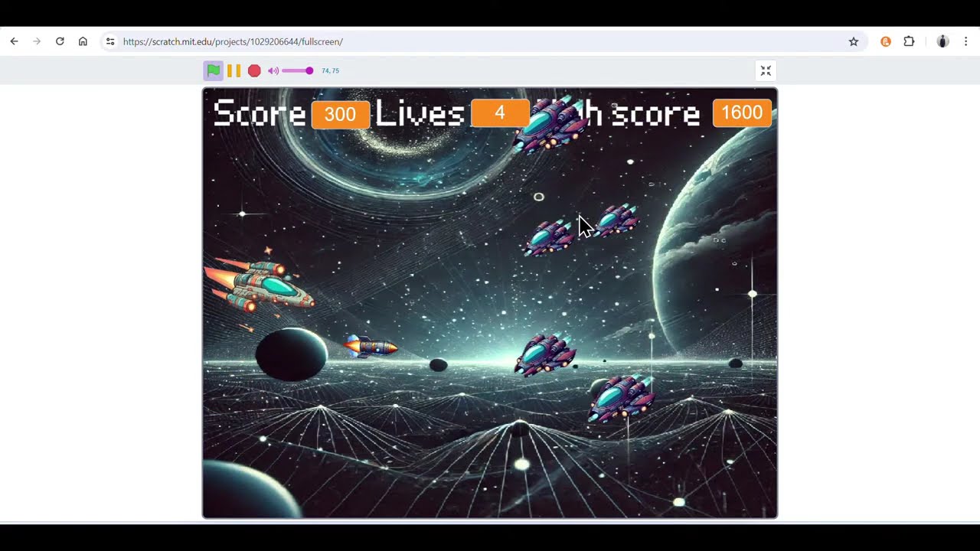Open the orange extension icon in the toolbar
The image size is (980, 551).
886,41
